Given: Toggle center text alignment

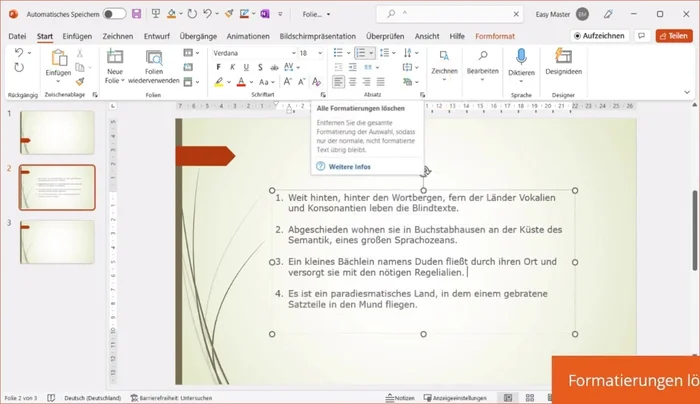Looking at the screenshot, I should pos(353,82).
